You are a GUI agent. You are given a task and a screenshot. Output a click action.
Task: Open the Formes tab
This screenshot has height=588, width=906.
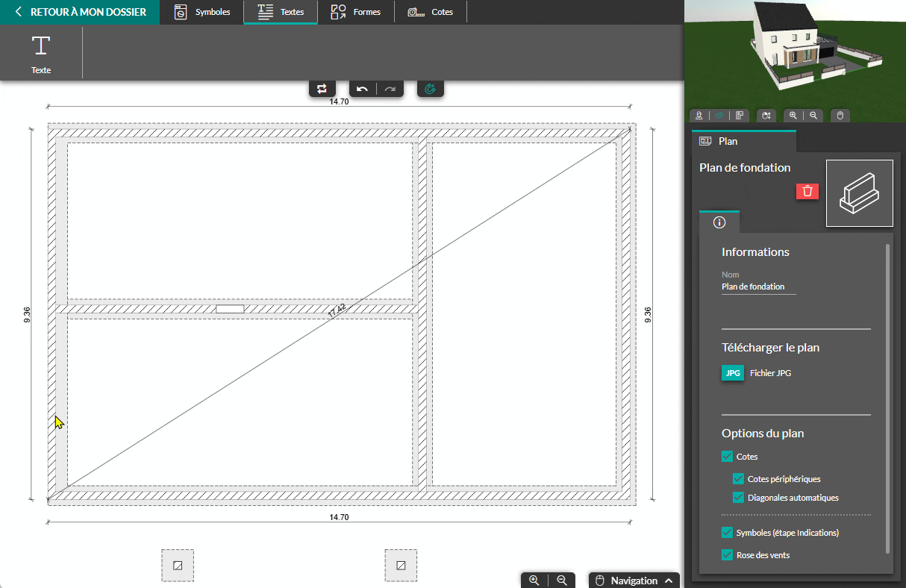(x=356, y=12)
